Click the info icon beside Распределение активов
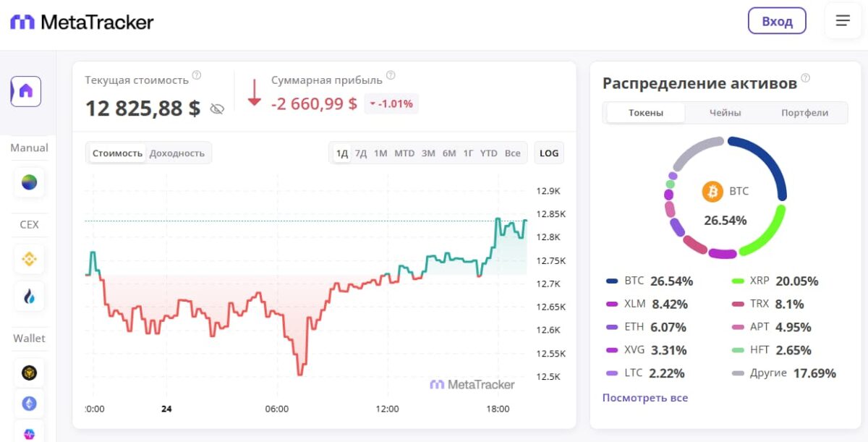This screenshot has width=868, height=442. (806, 78)
